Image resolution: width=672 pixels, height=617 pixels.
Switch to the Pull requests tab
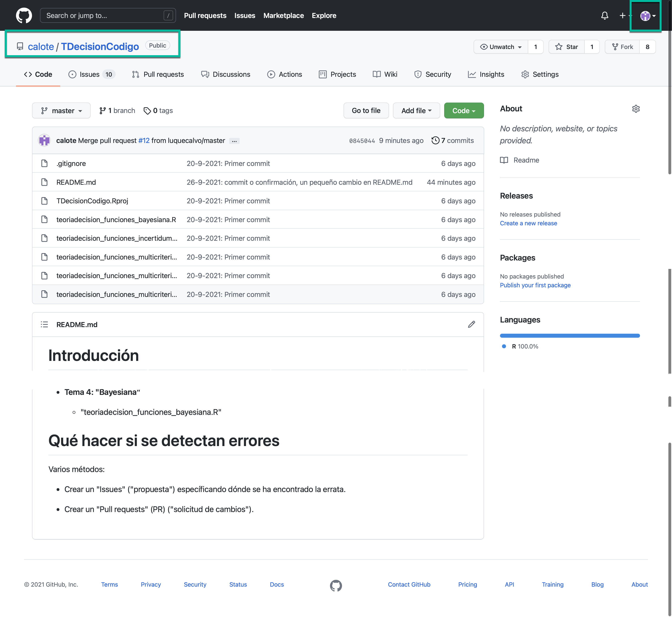(x=158, y=74)
